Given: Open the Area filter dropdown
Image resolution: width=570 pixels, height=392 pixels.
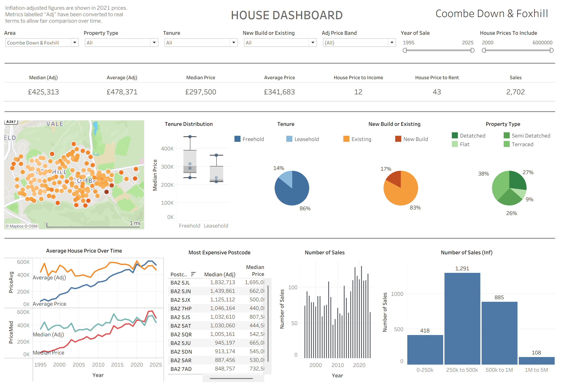Looking at the screenshot, I should (x=75, y=43).
